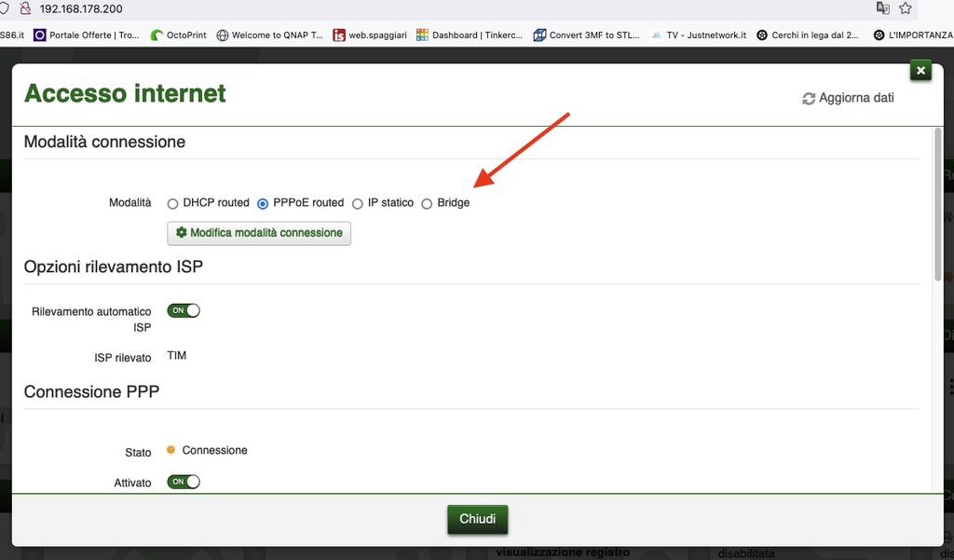The width and height of the screenshot is (954, 560).
Task: Click the dialog's vertical scrollbar
Action: [x=938, y=204]
